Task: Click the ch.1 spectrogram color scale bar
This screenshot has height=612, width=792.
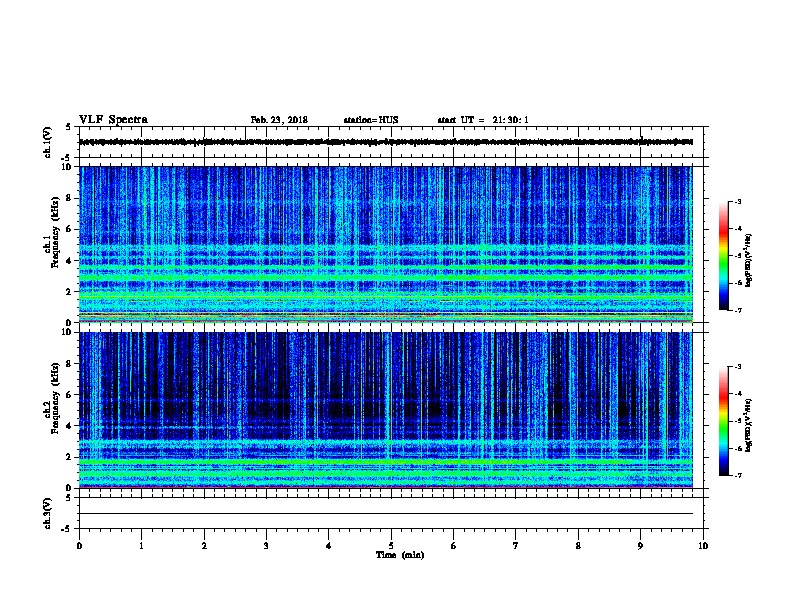Action: (723, 256)
